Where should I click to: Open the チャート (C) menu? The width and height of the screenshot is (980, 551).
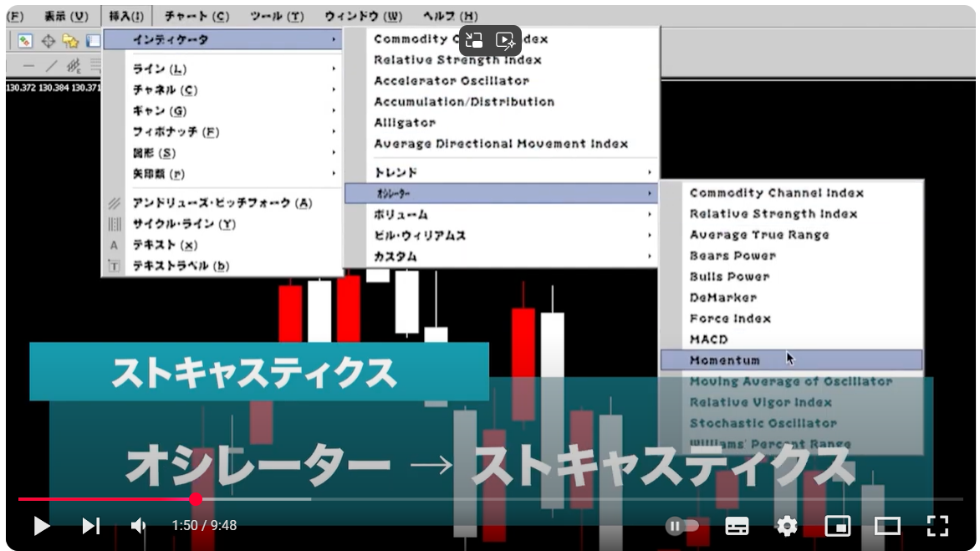[x=197, y=16]
